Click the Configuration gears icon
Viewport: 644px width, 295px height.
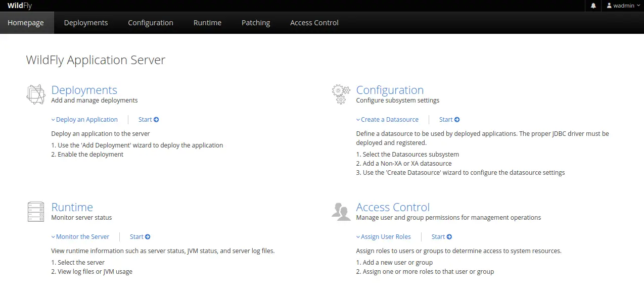tap(341, 94)
